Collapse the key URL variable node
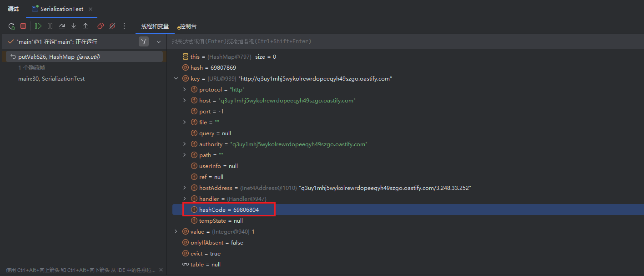Image resolution: width=644 pixels, height=276 pixels. (x=176, y=79)
